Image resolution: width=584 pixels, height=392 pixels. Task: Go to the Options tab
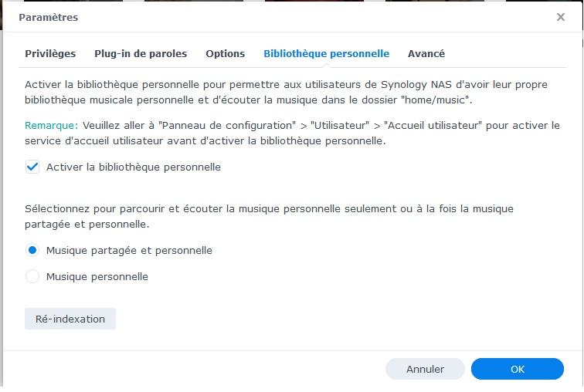point(225,54)
